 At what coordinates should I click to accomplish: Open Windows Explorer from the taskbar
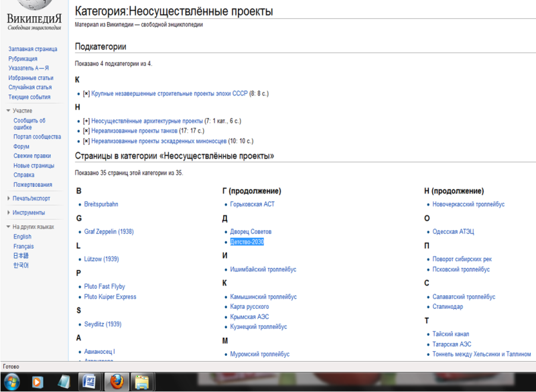point(141,381)
